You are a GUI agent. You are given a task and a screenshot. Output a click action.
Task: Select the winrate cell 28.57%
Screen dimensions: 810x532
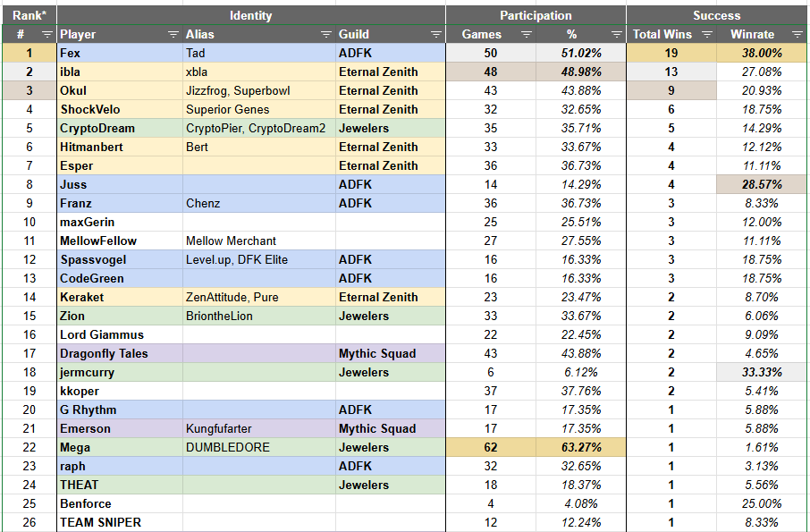pos(762,184)
